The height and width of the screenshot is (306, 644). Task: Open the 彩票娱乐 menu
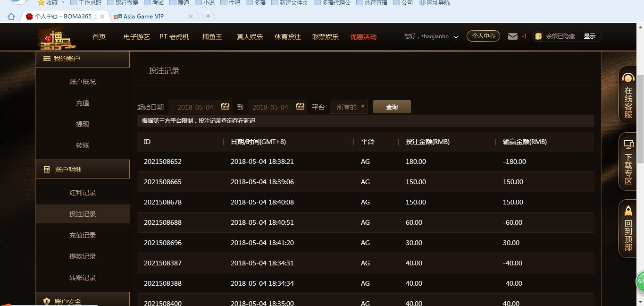point(326,36)
